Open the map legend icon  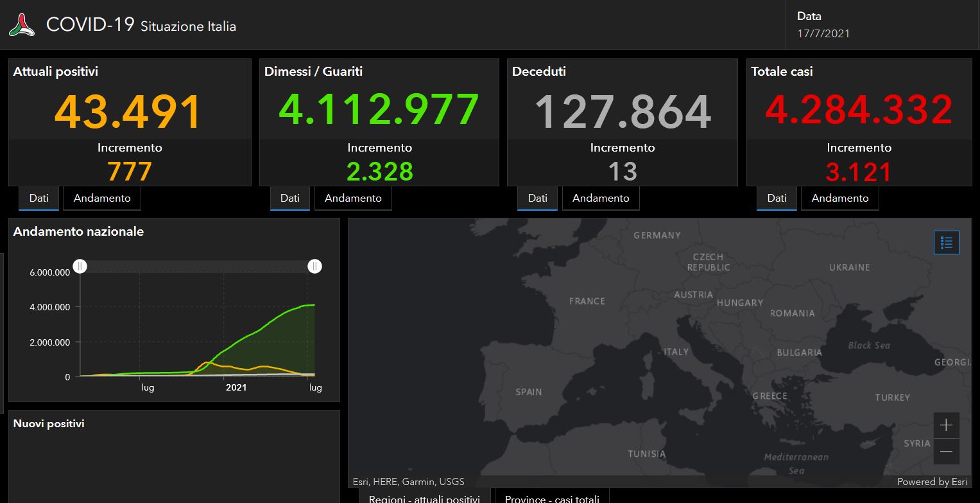point(946,242)
